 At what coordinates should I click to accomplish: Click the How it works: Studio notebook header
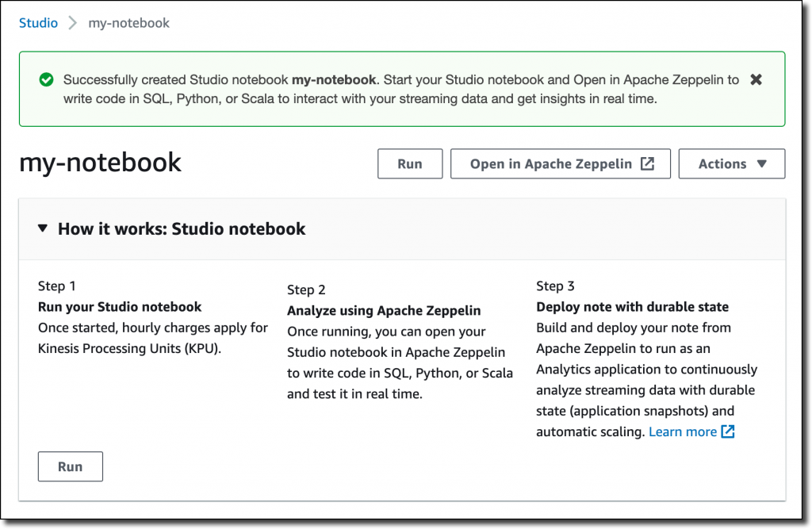point(182,229)
